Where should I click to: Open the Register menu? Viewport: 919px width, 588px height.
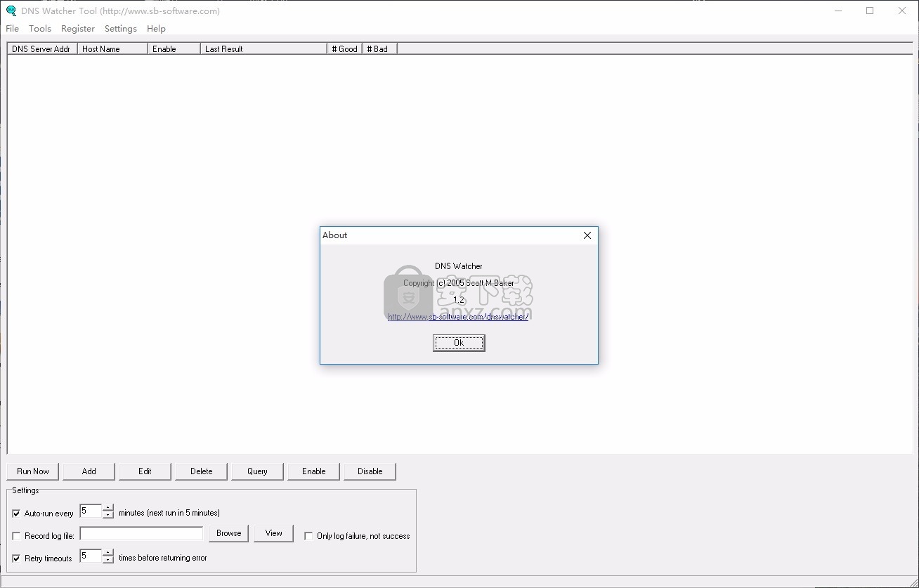click(78, 29)
